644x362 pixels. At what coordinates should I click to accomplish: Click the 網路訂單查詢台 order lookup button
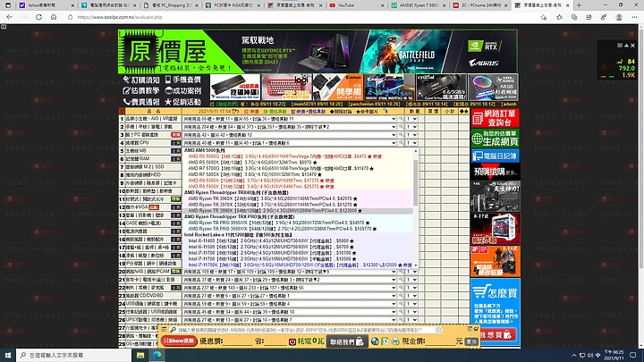495,118
